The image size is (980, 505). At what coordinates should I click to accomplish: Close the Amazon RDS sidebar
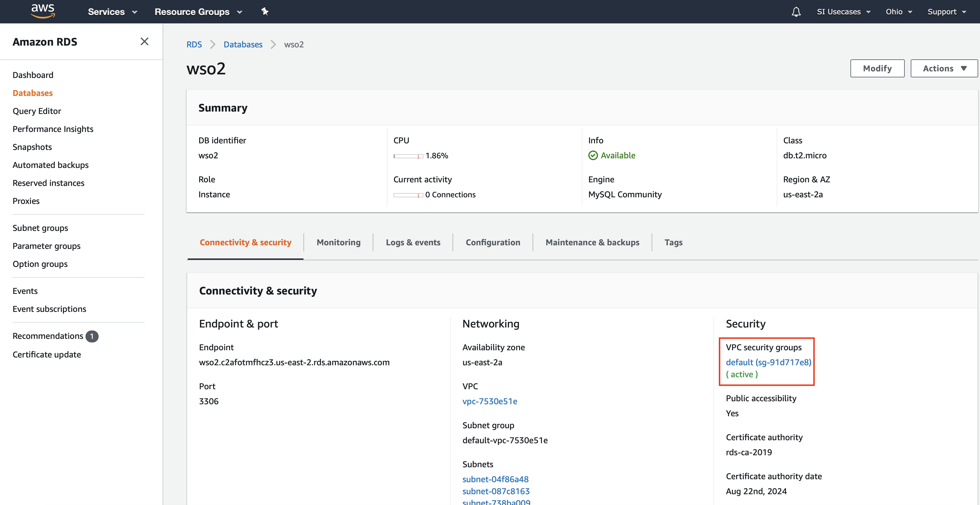(144, 41)
